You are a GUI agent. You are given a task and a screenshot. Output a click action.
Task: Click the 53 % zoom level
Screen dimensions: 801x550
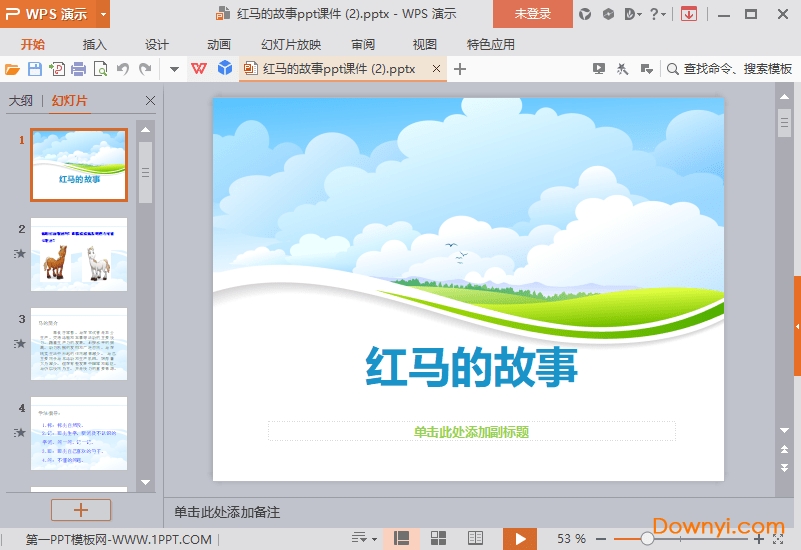pyautogui.click(x=571, y=539)
